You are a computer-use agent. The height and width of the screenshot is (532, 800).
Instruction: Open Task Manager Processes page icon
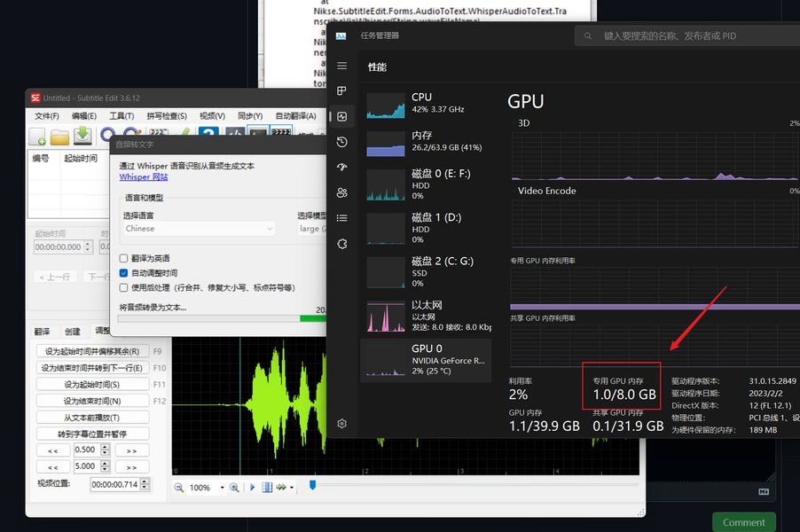pos(341,90)
